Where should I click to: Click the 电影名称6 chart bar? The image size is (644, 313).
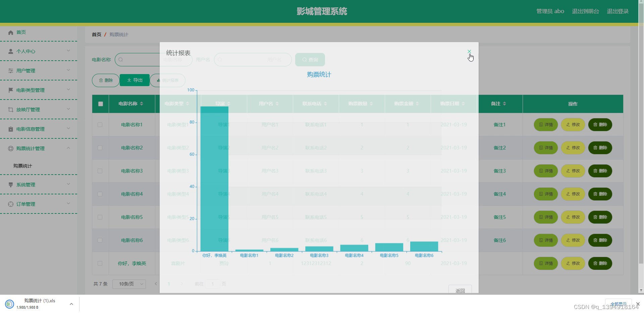424,246
